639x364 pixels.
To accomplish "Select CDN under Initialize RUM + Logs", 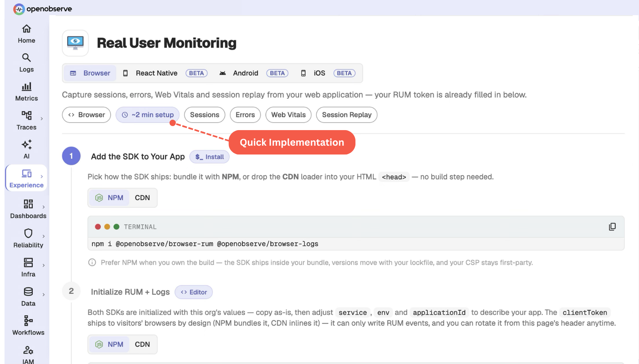I will coord(142,344).
